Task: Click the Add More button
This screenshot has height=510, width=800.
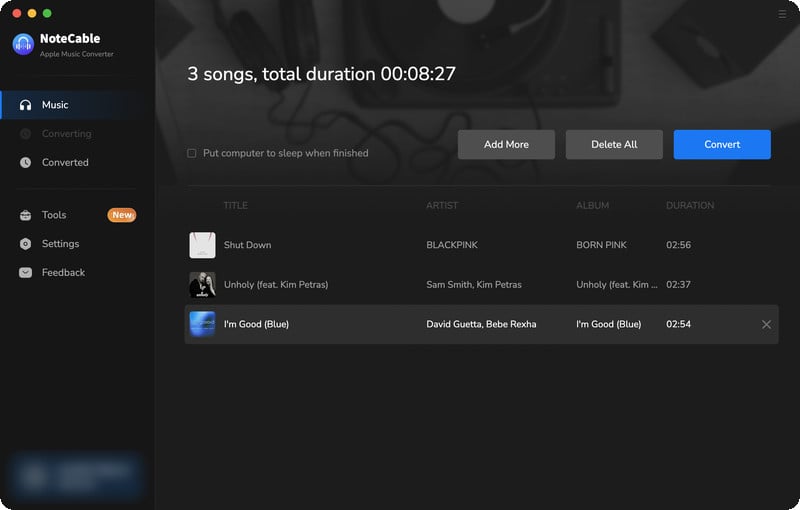Action: [x=506, y=144]
